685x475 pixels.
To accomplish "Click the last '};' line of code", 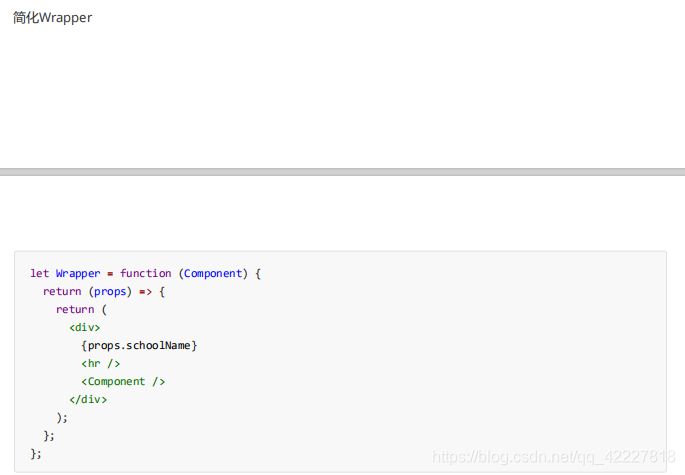I will tap(36, 454).
